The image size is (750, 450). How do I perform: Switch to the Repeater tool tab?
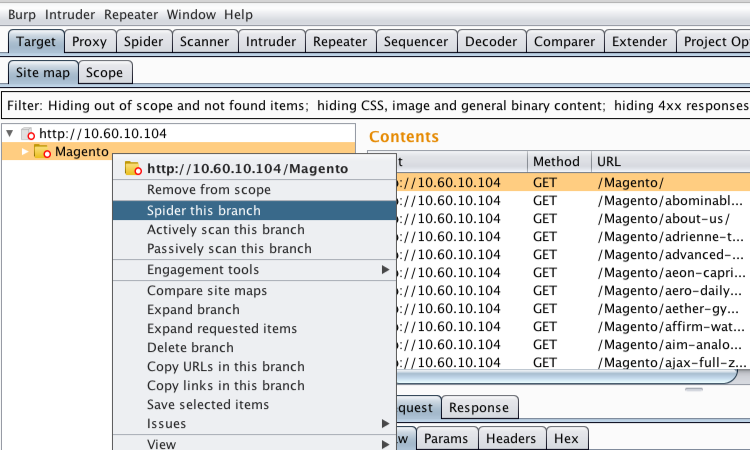pos(340,42)
